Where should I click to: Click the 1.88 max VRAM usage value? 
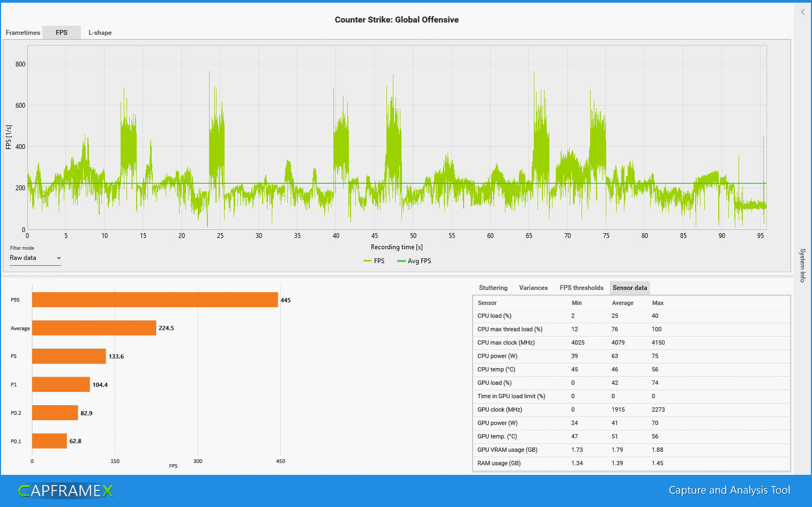(x=658, y=450)
